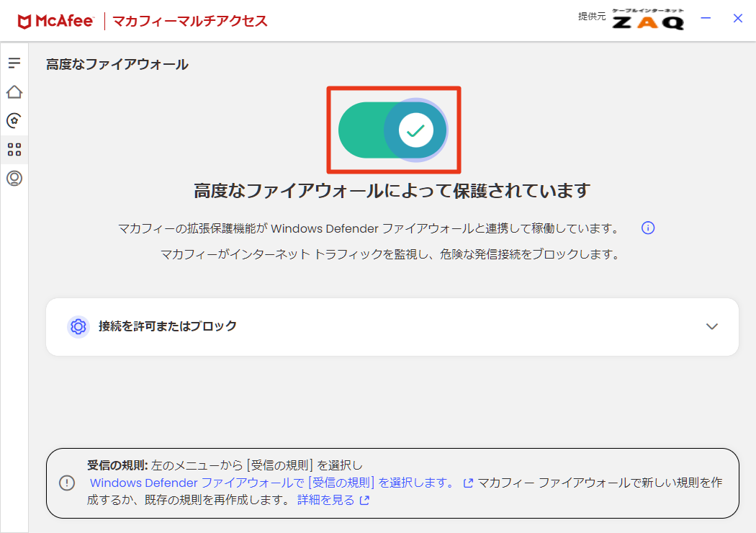Expand the 接続を許可またはブロック chevron
This screenshot has width=756, height=533.
pyautogui.click(x=711, y=326)
